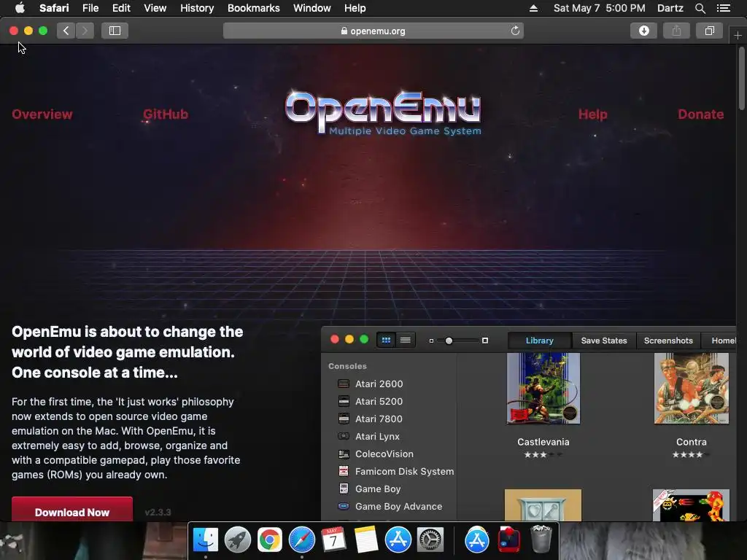The width and height of the screenshot is (747, 560).
Task: Select the Screenshots tab
Action: (668, 341)
